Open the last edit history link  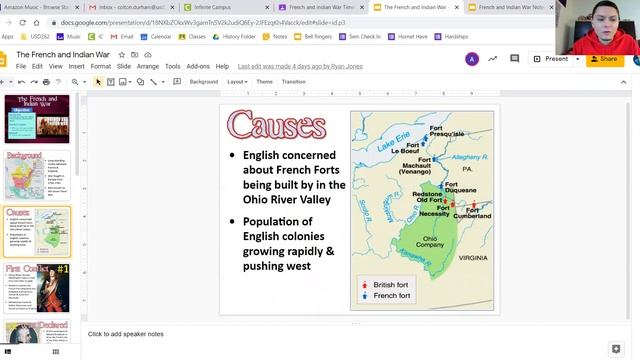300,67
